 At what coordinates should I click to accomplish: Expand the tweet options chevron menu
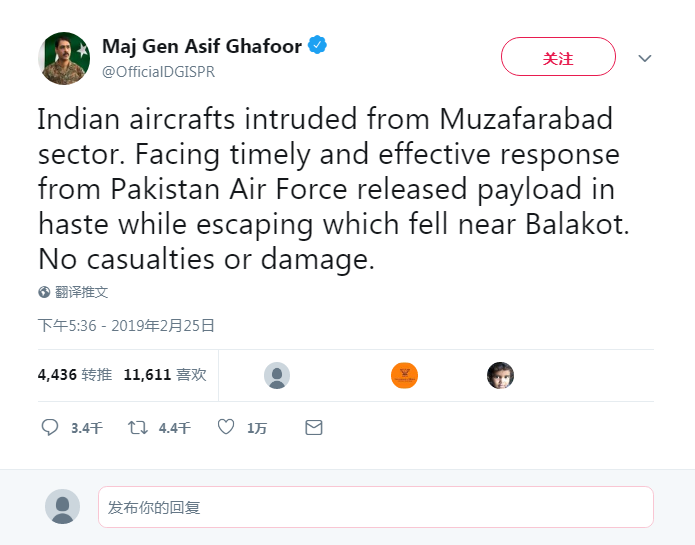(645, 58)
